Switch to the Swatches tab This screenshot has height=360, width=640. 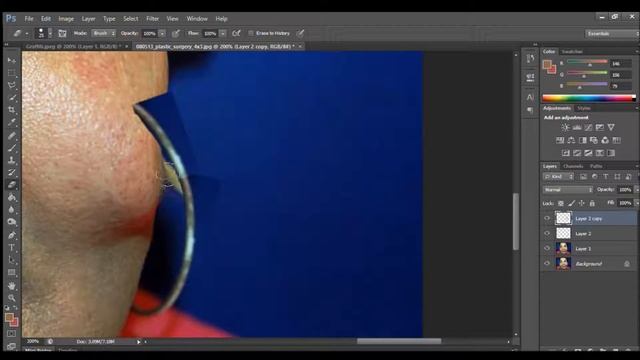tap(572, 51)
